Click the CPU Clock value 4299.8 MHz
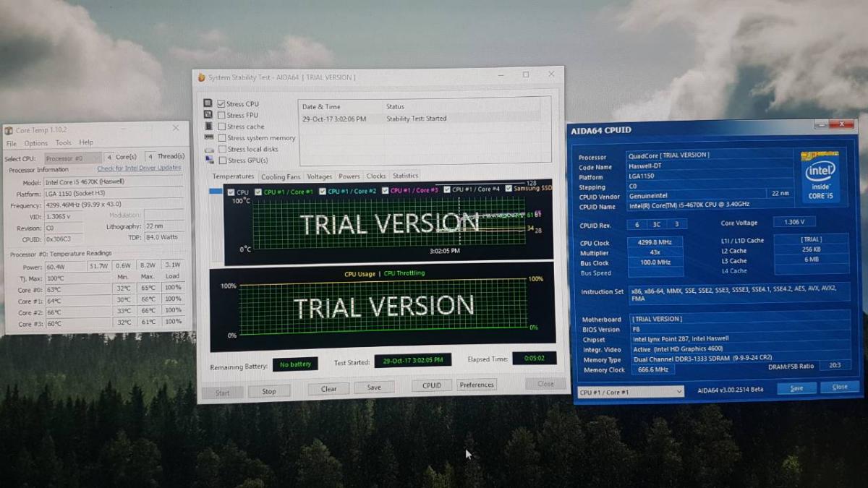This screenshot has height=488, width=868. click(x=654, y=242)
